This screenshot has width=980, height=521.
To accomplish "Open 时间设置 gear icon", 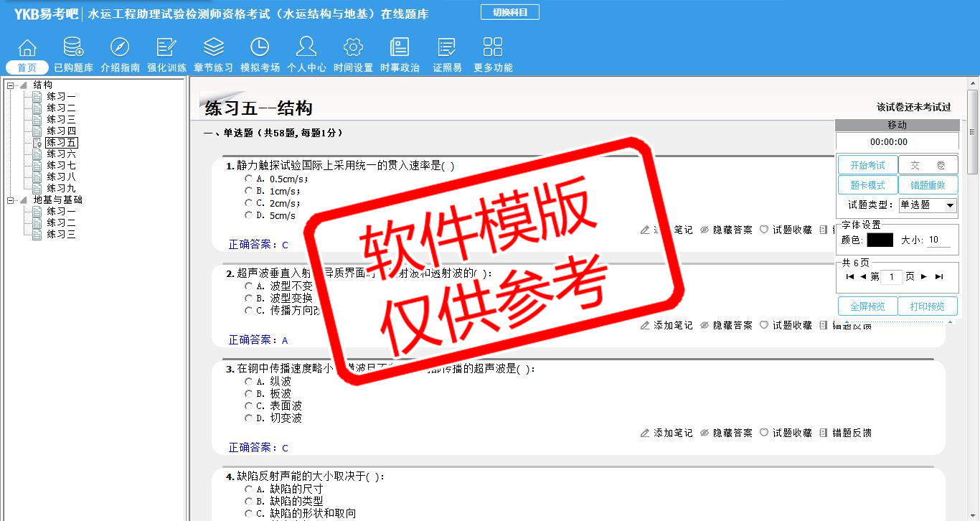I will pos(353,47).
